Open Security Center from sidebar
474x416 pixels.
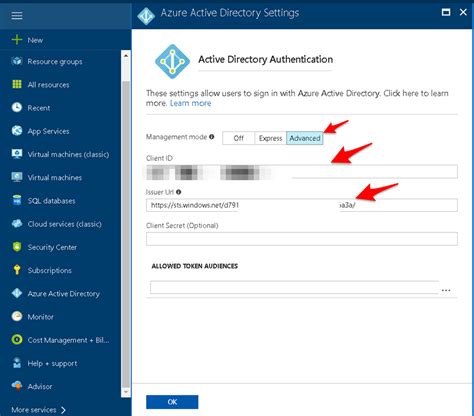(52, 247)
